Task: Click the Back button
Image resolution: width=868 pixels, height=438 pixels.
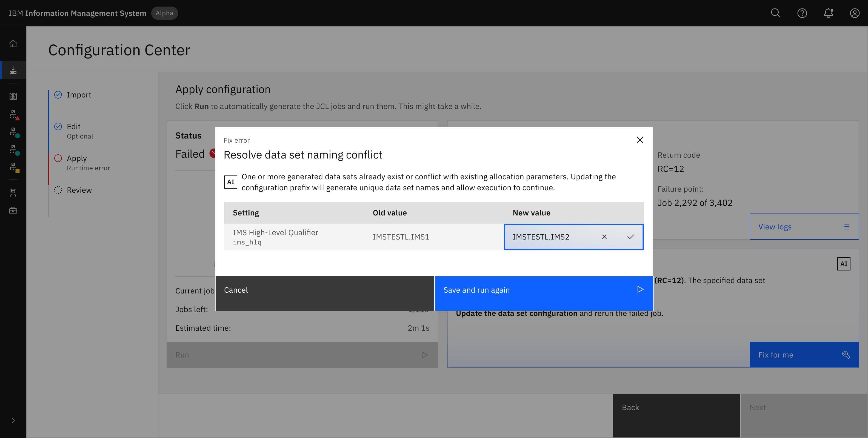Action: coord(676,416)
